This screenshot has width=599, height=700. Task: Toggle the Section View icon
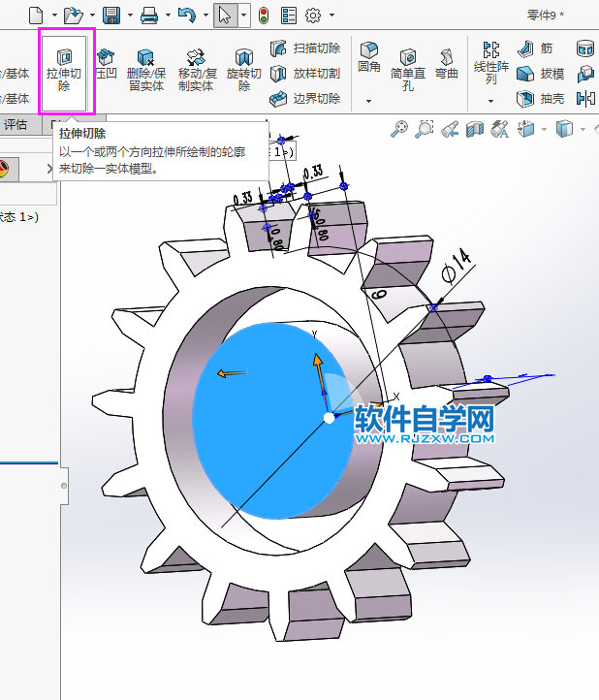(x=475, y=129)
